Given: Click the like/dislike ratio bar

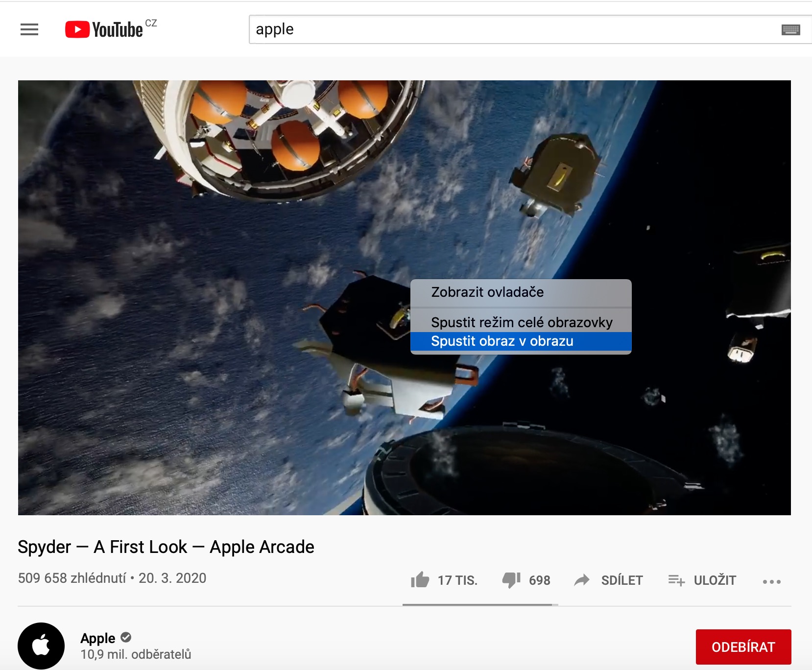Looking at the screenshot, I should point(480,605).
